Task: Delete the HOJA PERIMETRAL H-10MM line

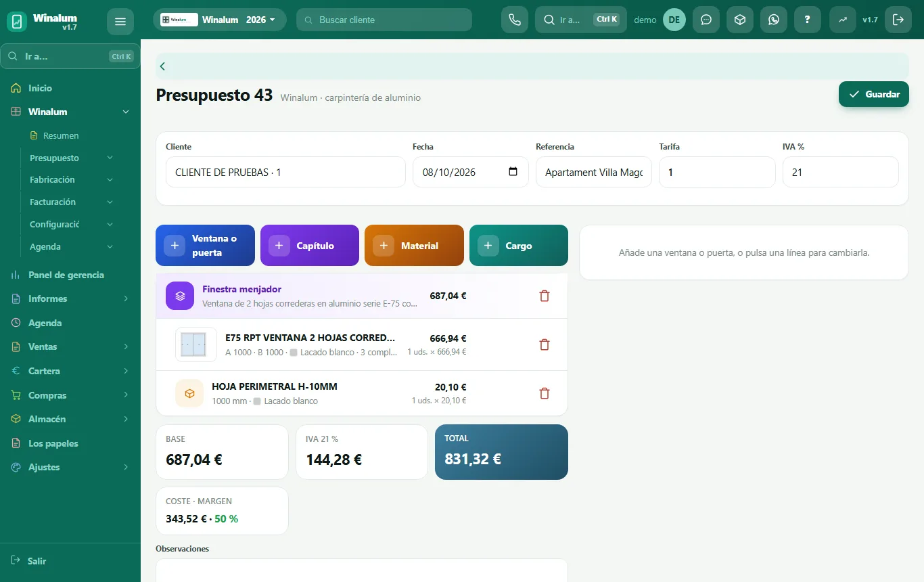Action: 545,393
